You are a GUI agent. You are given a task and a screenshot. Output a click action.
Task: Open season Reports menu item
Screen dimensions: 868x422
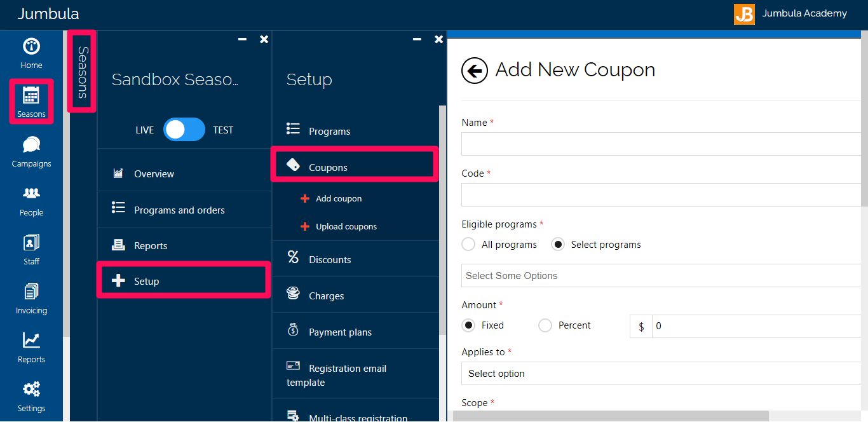coord(184,245)
